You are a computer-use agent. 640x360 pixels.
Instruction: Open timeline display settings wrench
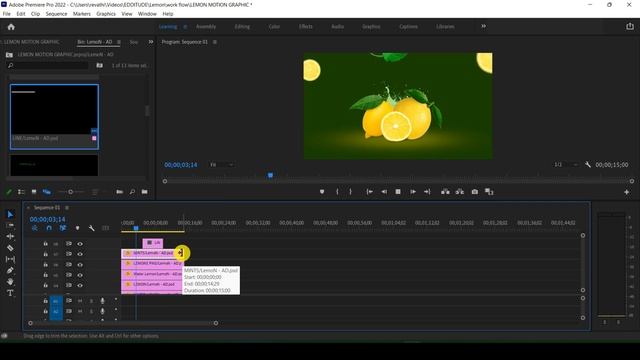tap(91, 228)
